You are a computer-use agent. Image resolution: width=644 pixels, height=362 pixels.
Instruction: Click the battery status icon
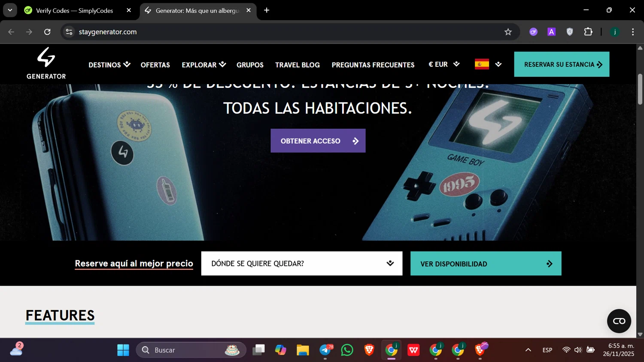tap(591, 350)
